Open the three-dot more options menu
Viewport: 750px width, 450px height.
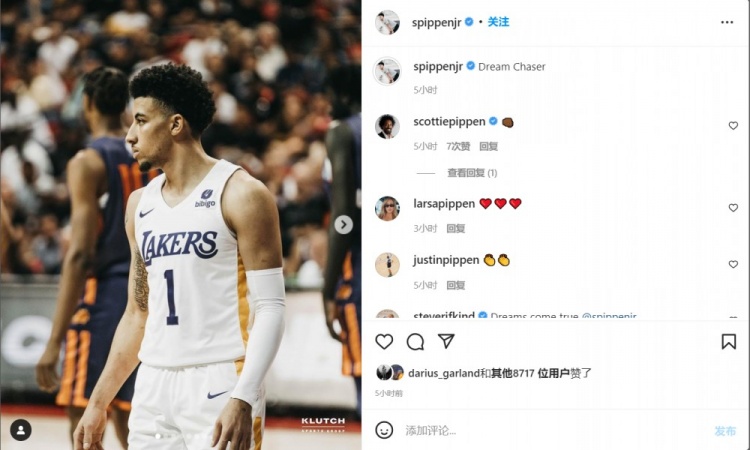pyautogui.click(x=727, y=22)
